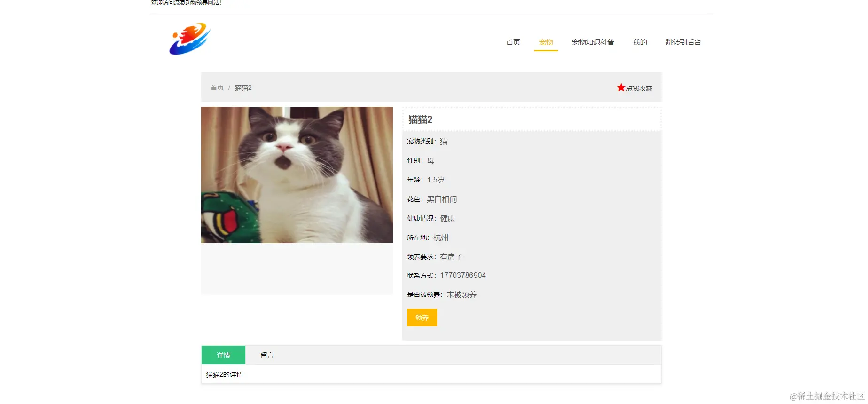Select the 宠物 navigation menu item

[x=546, y=42]
